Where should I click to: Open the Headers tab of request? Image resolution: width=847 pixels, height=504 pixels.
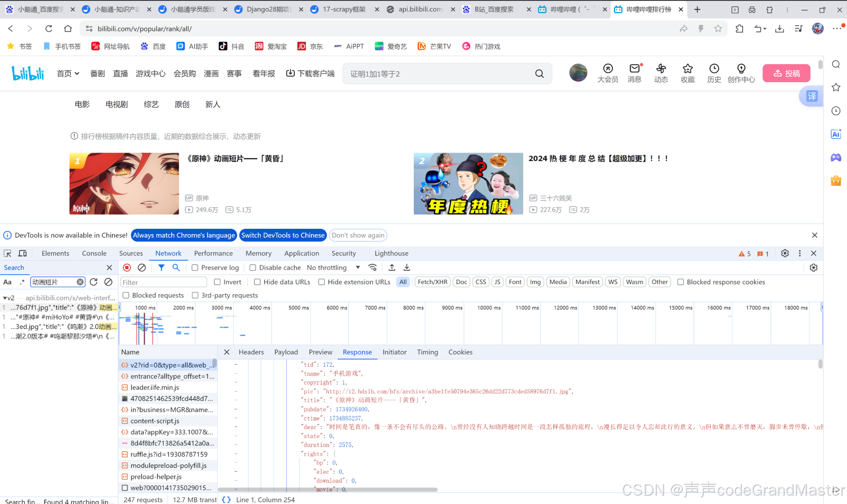coord(251,352)
